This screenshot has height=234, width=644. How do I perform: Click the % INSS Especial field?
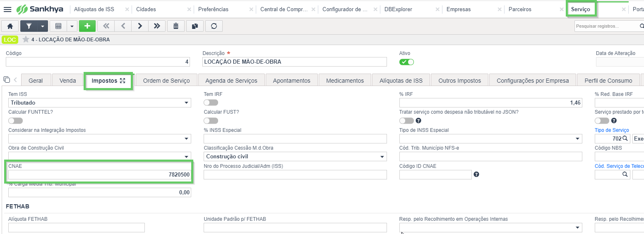(x=295, y=138)
